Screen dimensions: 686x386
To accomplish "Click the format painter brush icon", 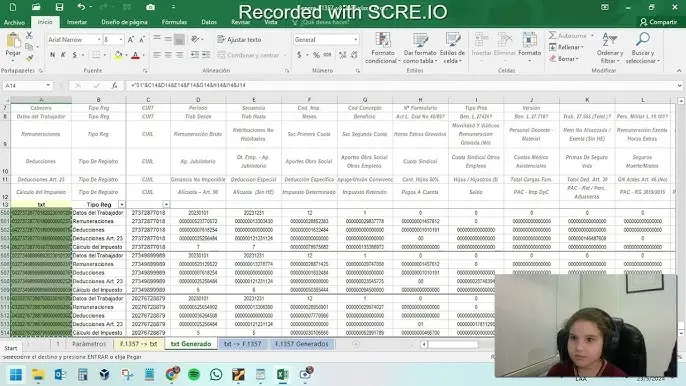I will [29, 58].
